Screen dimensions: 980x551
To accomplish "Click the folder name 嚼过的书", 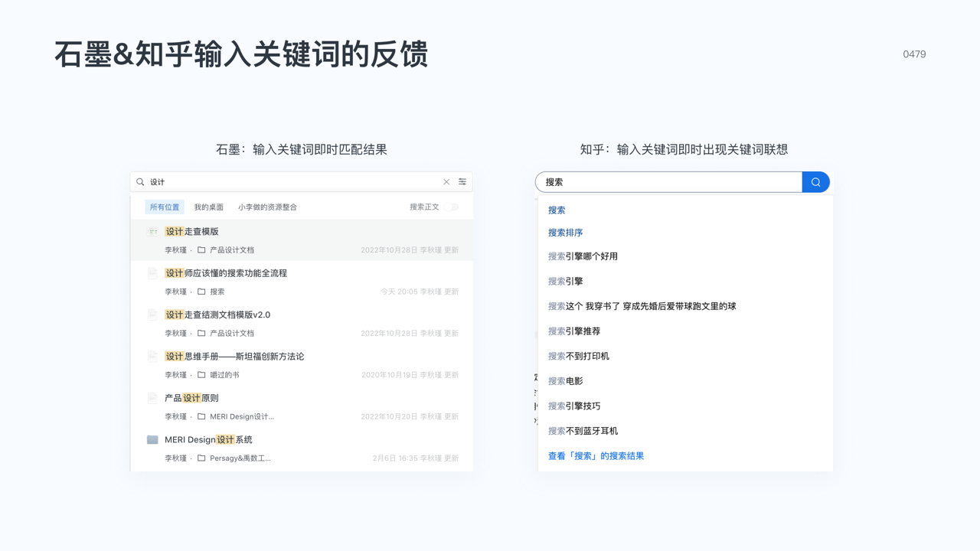I will coord(224,375).
